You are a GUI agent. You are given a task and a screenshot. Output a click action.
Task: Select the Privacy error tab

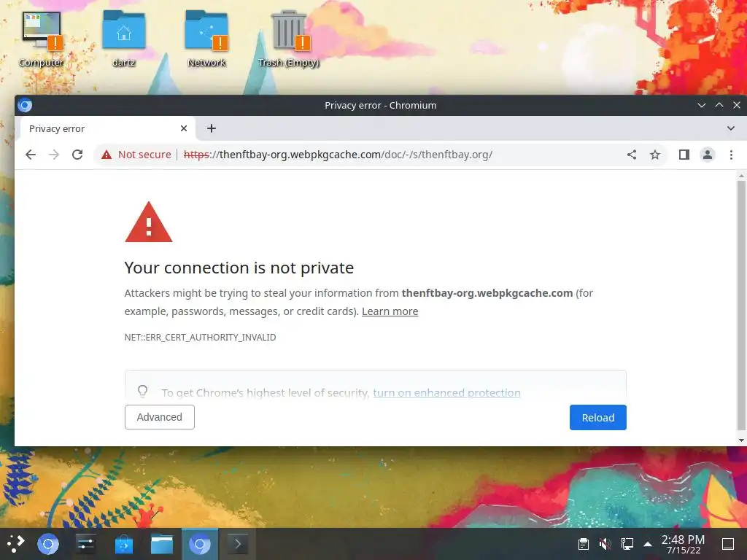[107, 128]
